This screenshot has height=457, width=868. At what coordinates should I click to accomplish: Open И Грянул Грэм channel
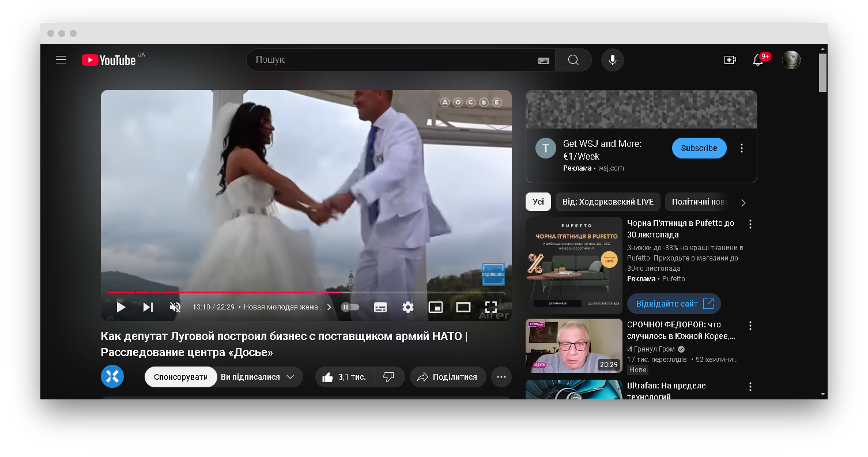(x=652, y=349)
